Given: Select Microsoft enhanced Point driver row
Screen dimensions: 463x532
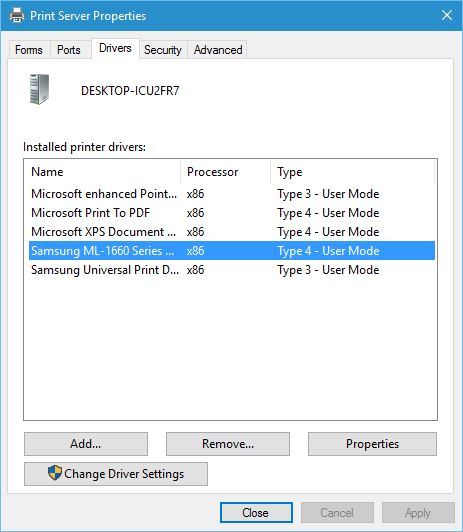Looking at the screenshot, I should coord(232,194).
